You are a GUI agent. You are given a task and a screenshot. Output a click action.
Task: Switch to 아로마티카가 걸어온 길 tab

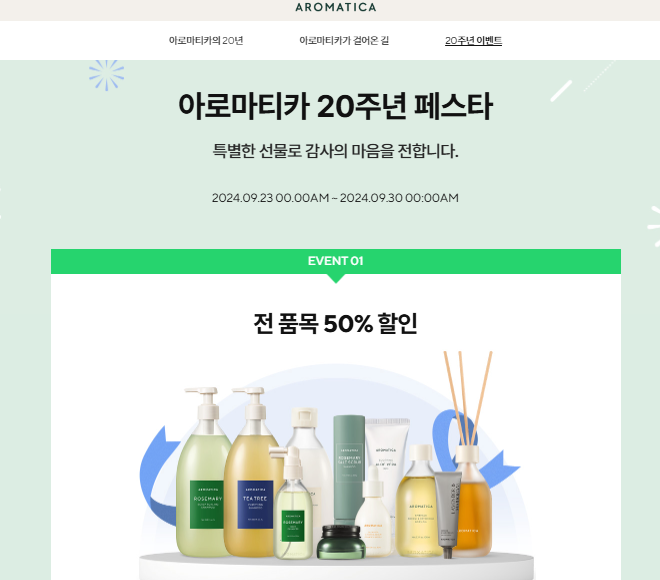pyautogui.click(x=344, y=40)
